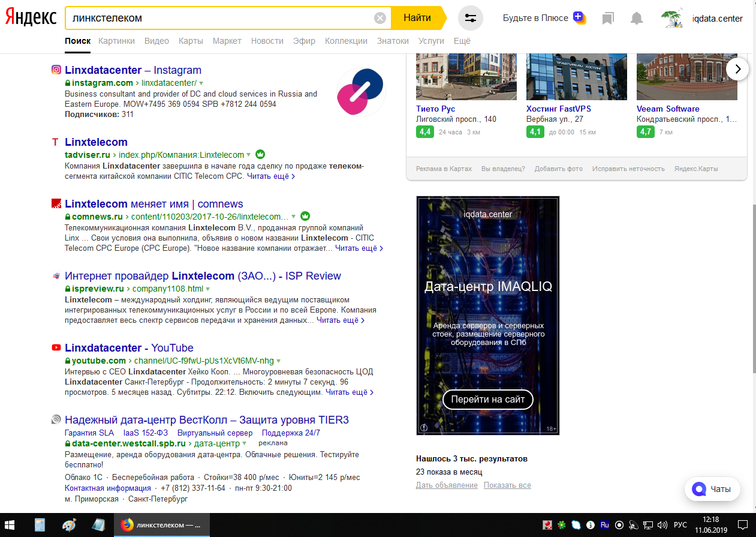Click the tadviser red T favicon
Image resolution: width=756 pixels, height=537 pixels.
[x=56, y=142]
